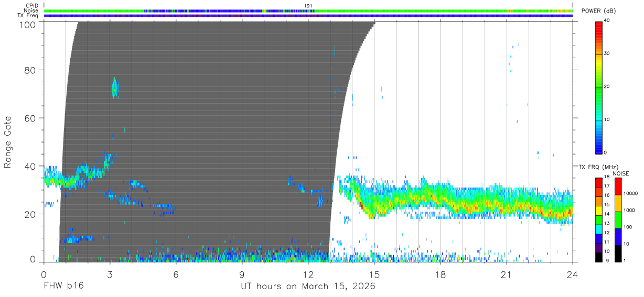The image size is (644, 297).
Task: Click the Range Gate axis title
Action: click(8, 142)
